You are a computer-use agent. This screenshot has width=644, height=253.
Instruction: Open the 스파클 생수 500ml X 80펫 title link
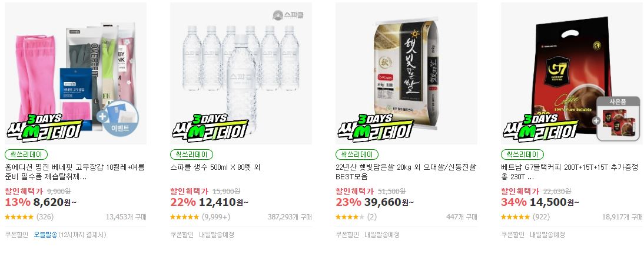pos(215,167)
